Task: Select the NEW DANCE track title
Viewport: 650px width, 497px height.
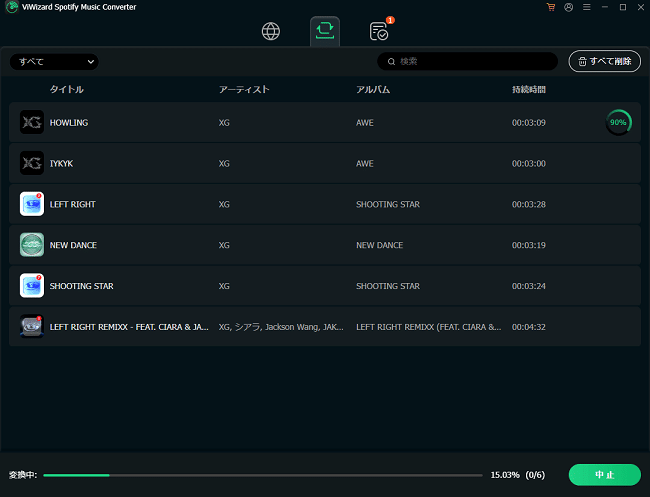Action: pos(73,245)
